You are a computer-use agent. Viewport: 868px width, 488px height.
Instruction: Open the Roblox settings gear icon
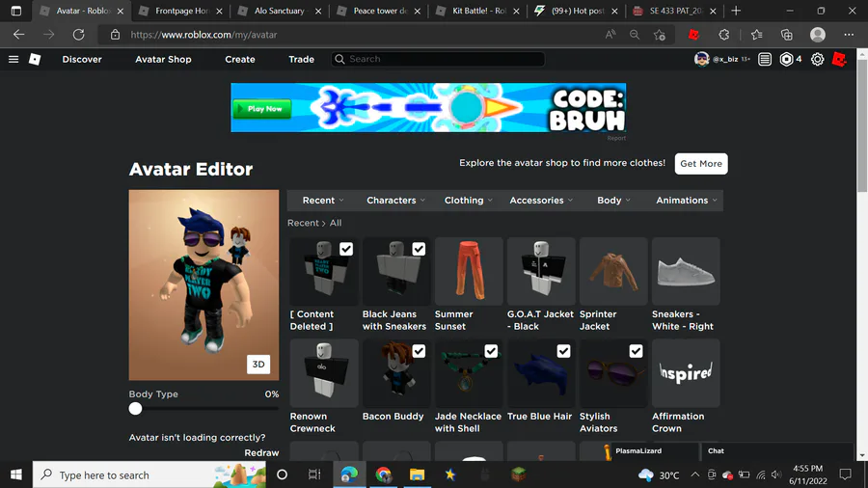pyautogui.click(x=817, y=59)
